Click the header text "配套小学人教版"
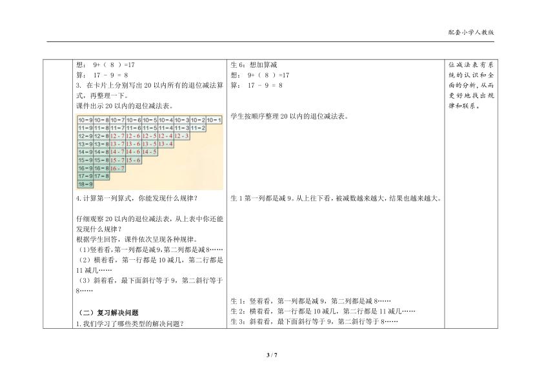The image size is (555, 392). [470, 32]
